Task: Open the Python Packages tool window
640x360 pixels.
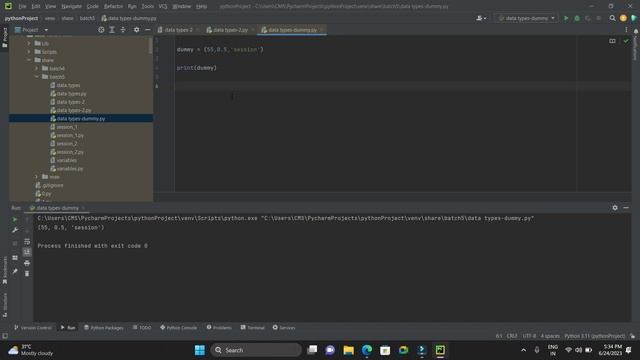Action: pos(104,327)
